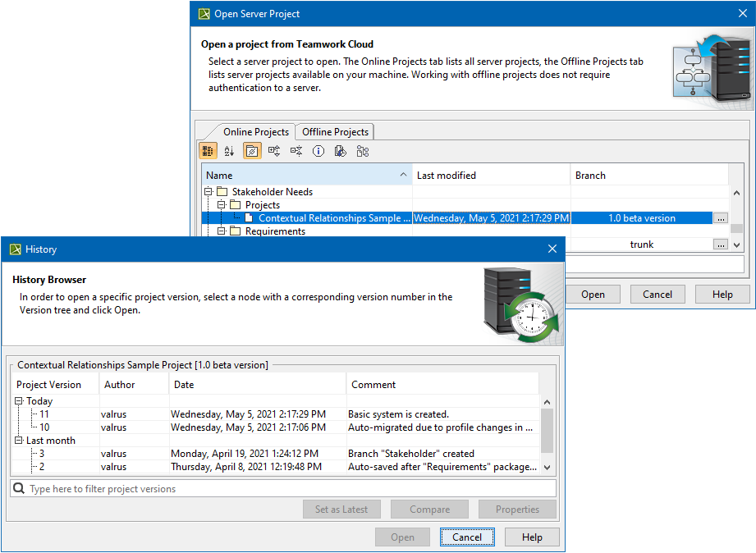Screen dimensions: 756x553
Task: Click comment 'Branch "Stakeholder" created'
Action: [x=410, y=453]
